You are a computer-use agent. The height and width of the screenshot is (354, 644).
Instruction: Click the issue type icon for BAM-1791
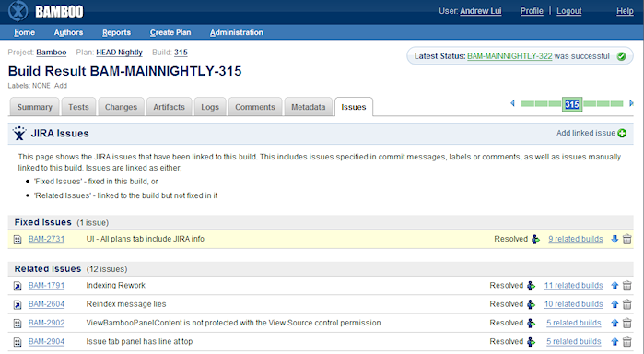[x=18, y=286]
